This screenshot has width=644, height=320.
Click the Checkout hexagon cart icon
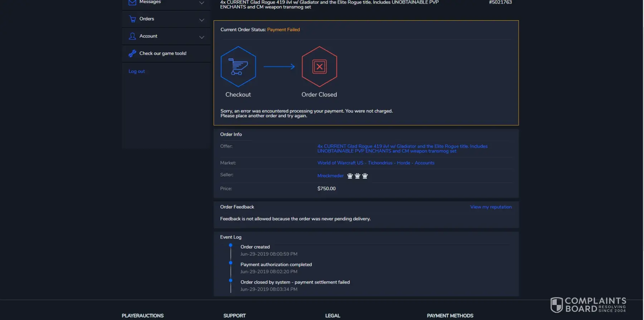click(x=238, y=67)
